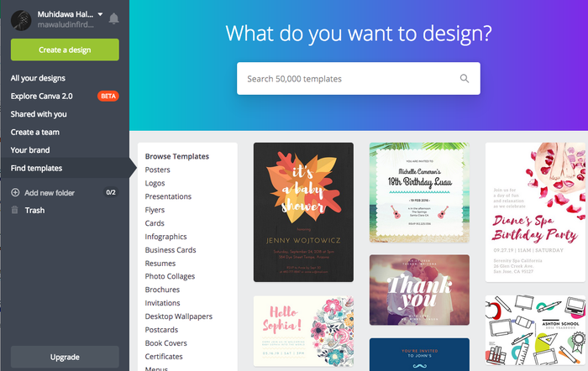588x371 pixels.
Task: Open the Infographics templates link
Action: 165,237
